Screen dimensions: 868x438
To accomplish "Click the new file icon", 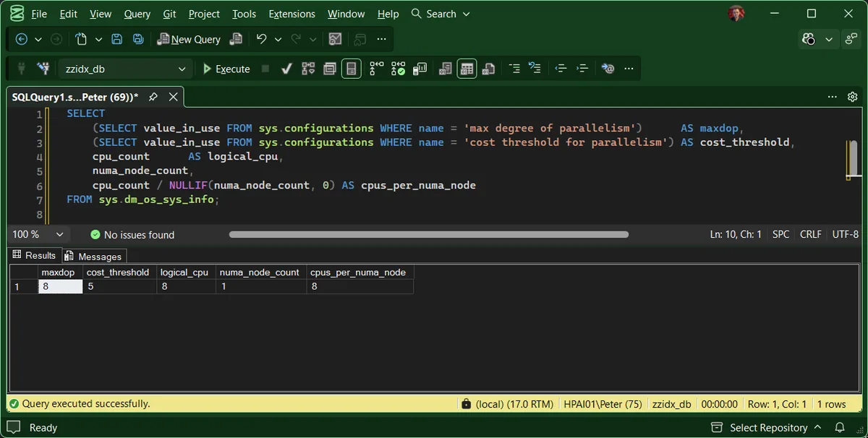I will pos(81,39).
